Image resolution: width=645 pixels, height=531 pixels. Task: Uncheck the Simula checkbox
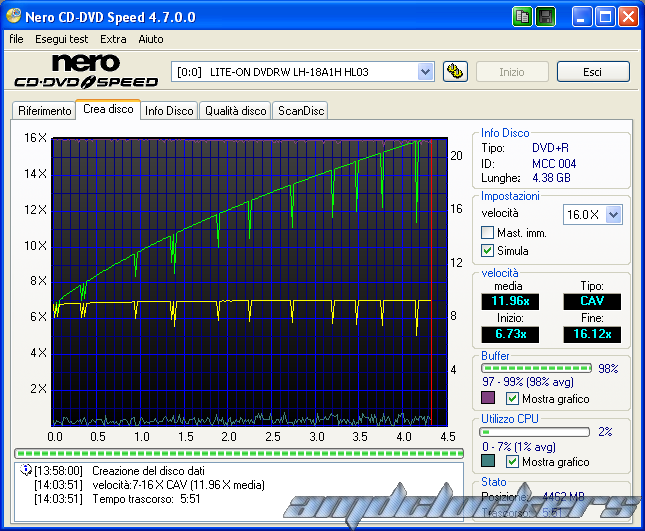click(488, 251)
